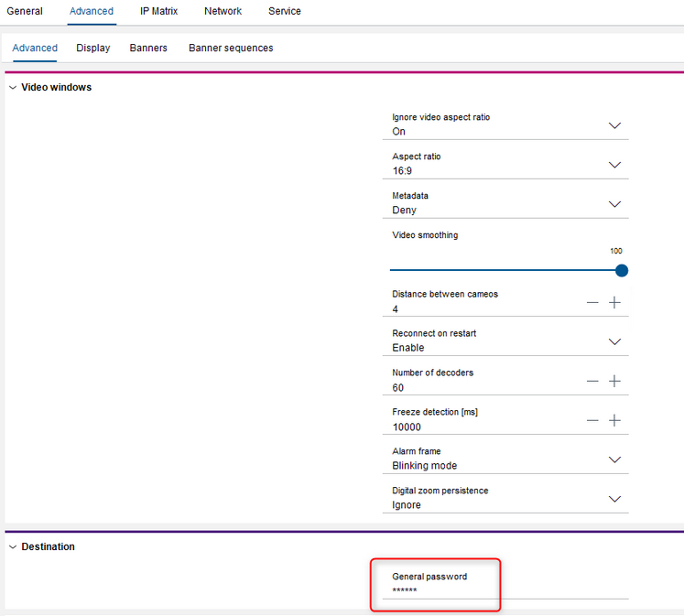Switch to the IP Matrix tab
The image size is (684, 616).
point(158,11)
